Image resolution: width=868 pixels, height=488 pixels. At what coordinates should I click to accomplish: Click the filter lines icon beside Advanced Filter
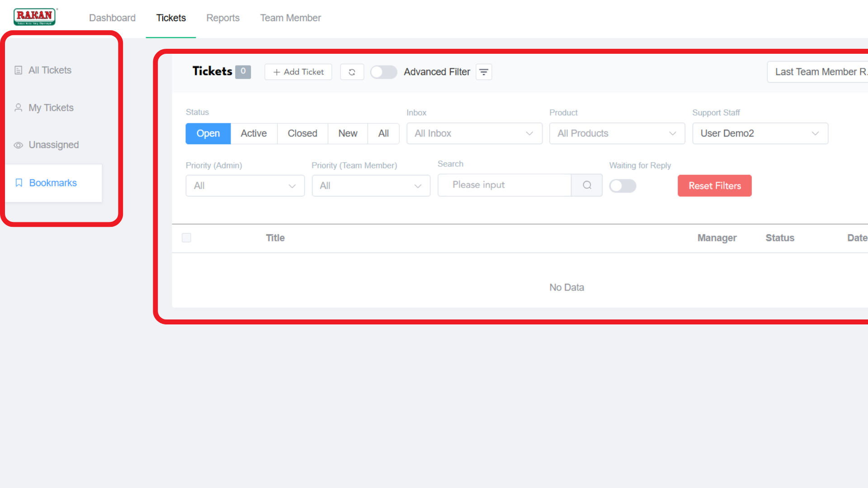484,72
